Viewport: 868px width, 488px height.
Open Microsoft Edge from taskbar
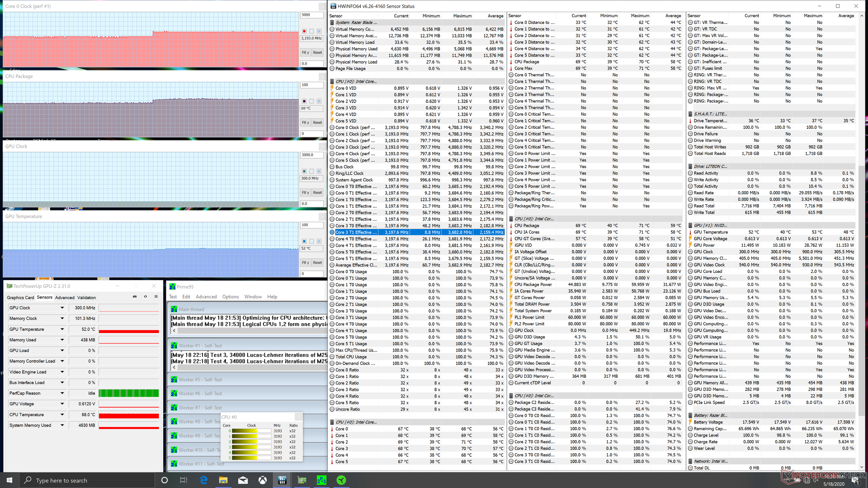point(203,480)
